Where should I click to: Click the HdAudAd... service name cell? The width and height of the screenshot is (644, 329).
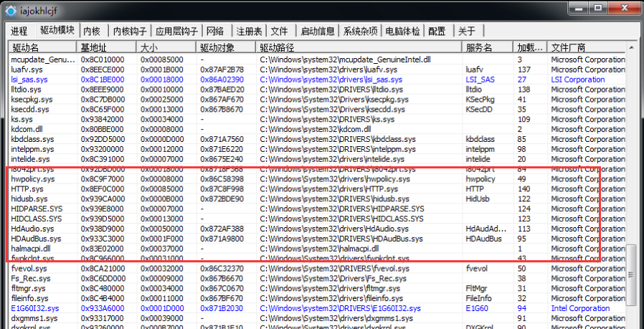[x=486, y=229]
